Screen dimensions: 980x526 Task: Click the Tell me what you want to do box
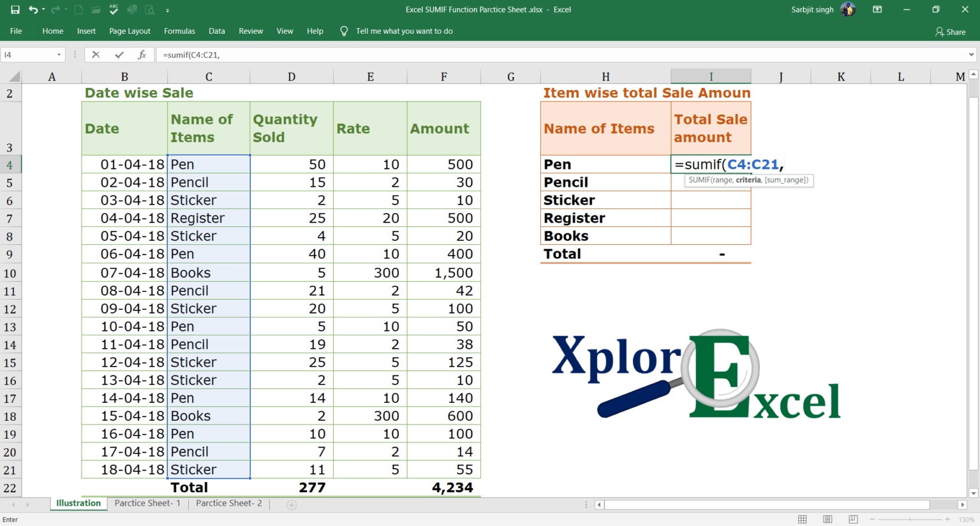405,31
